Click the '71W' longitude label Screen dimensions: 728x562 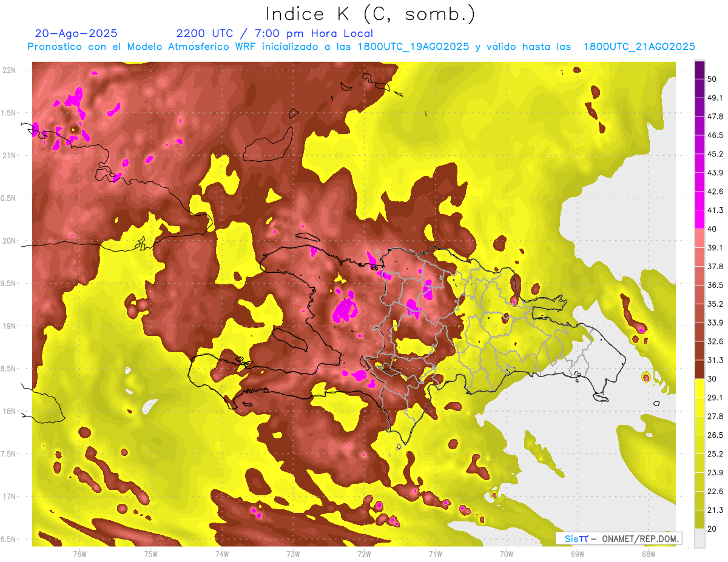[435, 554]
